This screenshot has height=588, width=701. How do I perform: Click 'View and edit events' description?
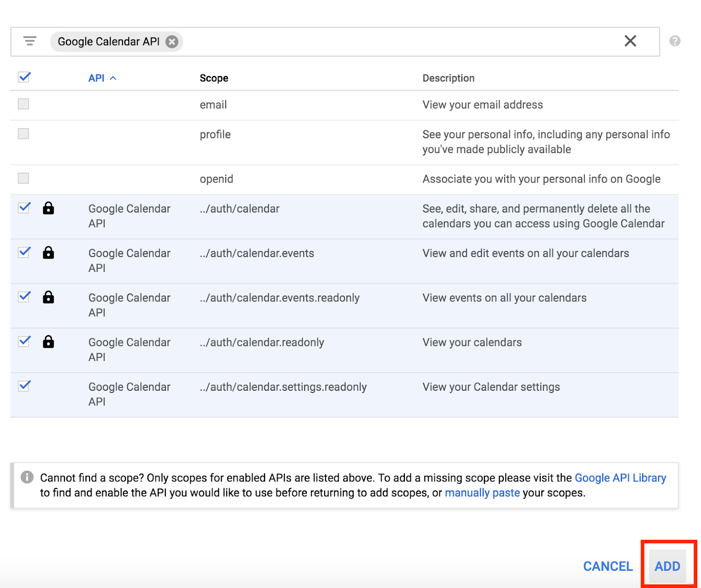pyautogui.click(x=526, y=253)
